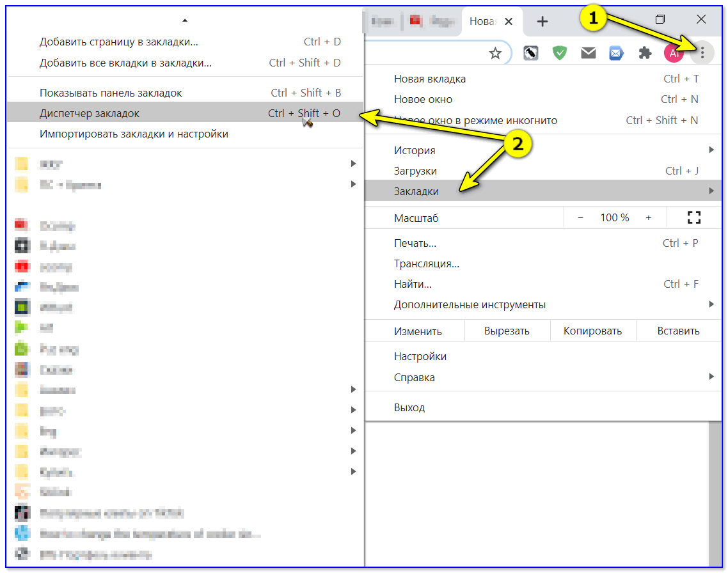Expand 'Дополнительные инструменты' submenu
The image size is (728, 573).
click(543, 304)
